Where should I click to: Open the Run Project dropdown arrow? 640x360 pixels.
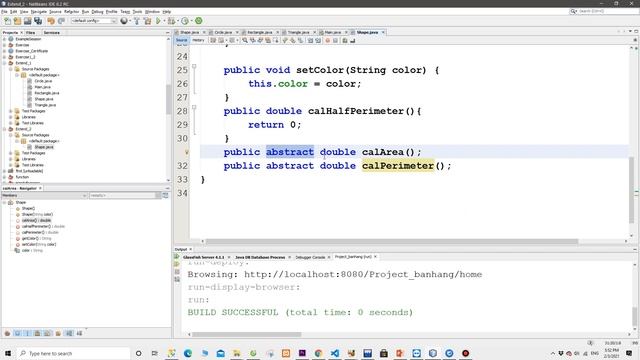(164, 21)
